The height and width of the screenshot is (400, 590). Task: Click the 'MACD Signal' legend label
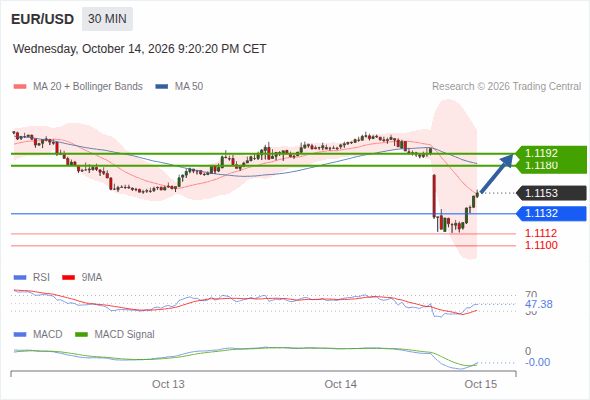[x=125, y=335]
